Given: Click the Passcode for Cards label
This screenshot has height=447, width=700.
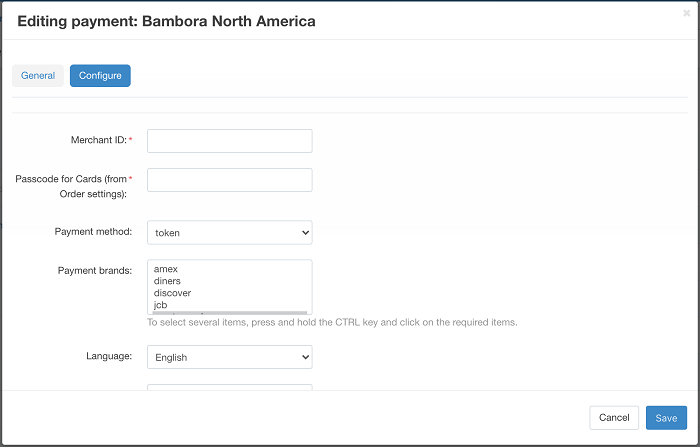Looking at the screenshot, I should coord(70,186).
